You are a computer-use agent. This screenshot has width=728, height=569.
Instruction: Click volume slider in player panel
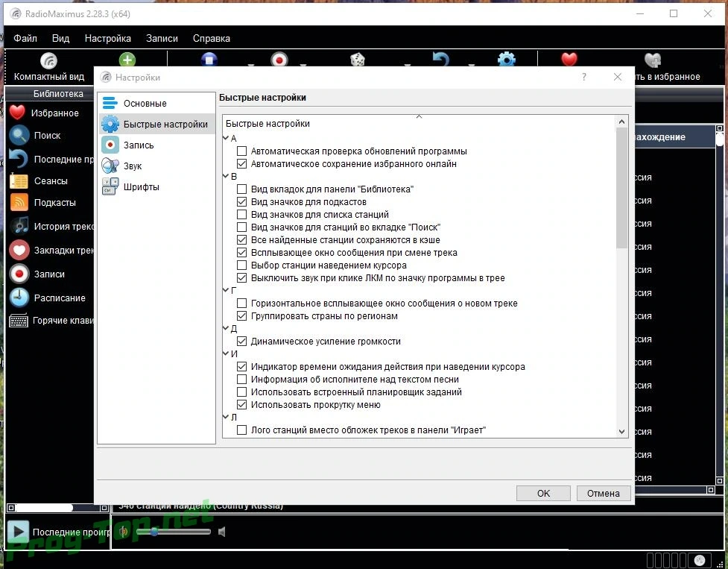coord(174,532)
